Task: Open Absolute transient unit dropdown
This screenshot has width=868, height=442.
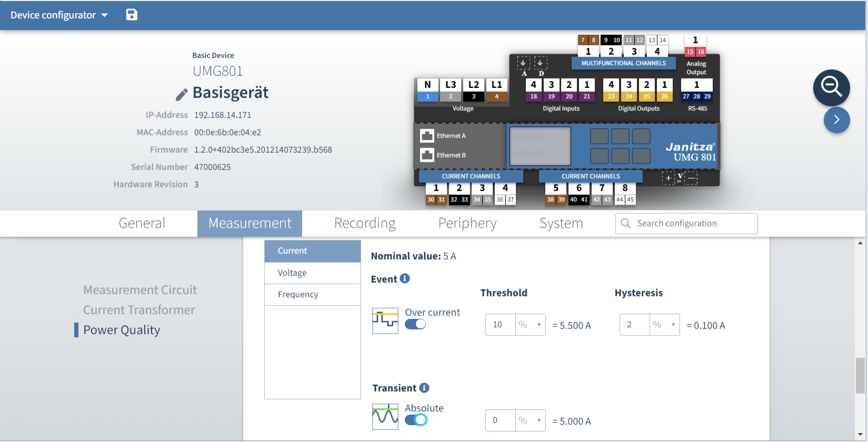Action: click(530, 420)
